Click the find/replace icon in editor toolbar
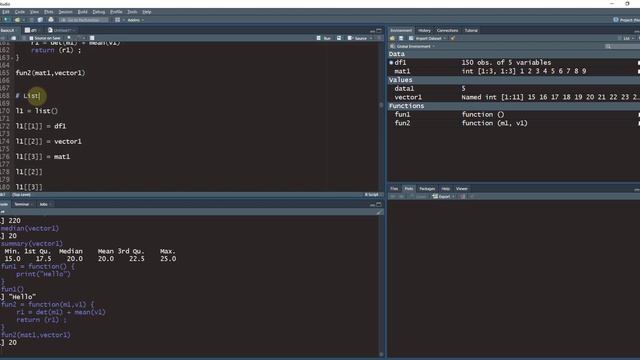Viewport: 640px width, 360px height. (x=69, y=38)
